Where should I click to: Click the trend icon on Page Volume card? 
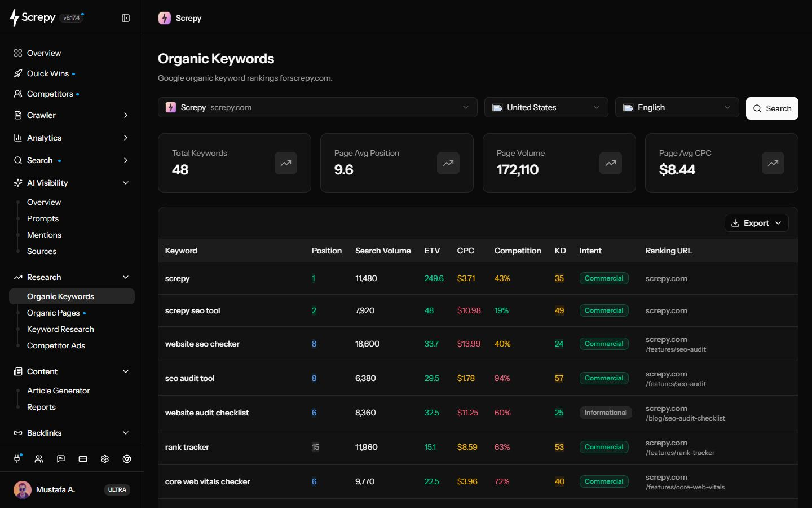611,163
